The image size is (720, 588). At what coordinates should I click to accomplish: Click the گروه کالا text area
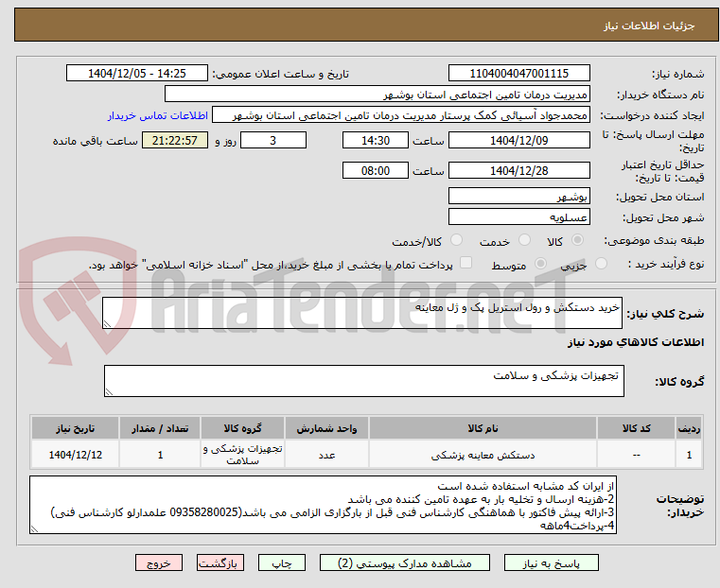[364, 381]
